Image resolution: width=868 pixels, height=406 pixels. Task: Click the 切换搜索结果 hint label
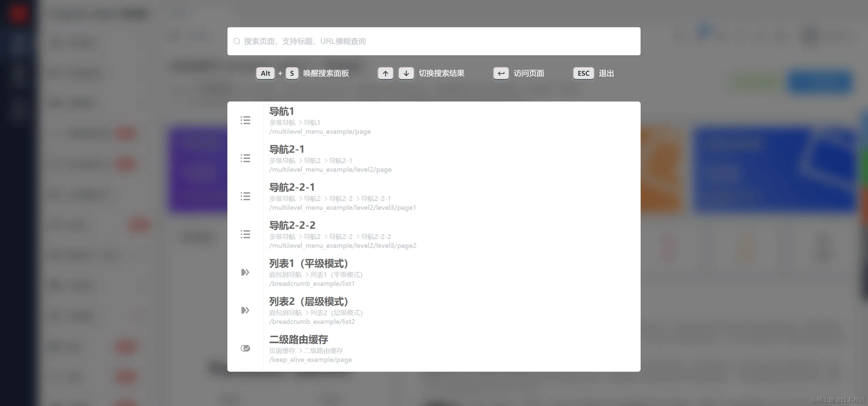click(x=441, y=73)
